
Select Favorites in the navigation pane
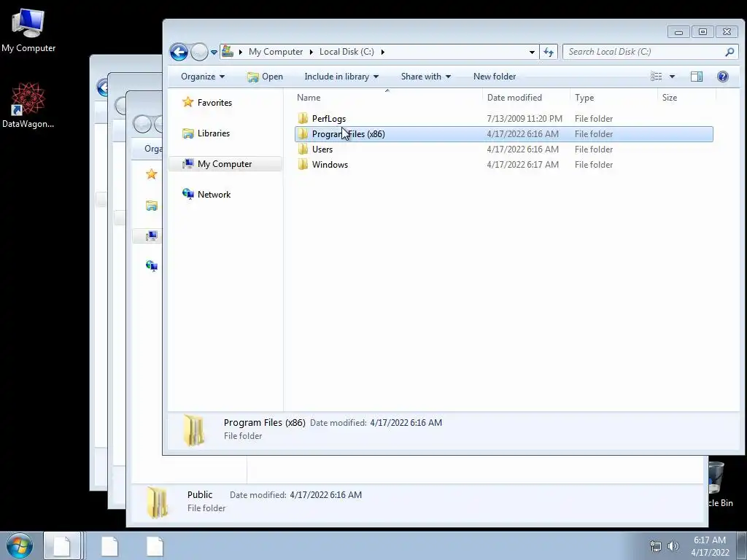coord(214,102)
